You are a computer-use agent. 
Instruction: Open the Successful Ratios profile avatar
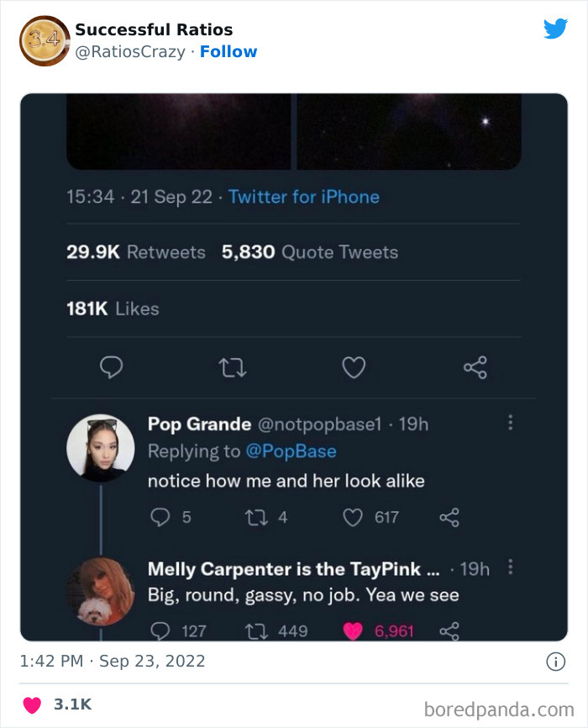point(44,40)
